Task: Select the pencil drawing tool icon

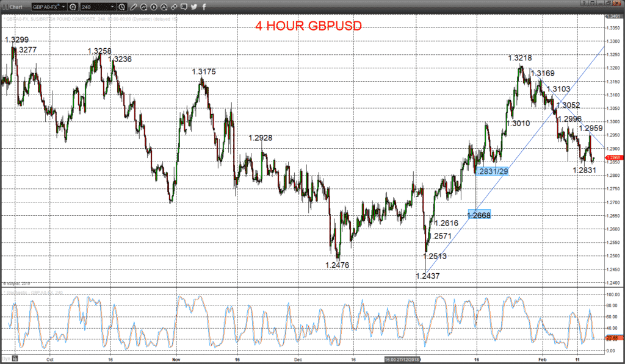Action: (134, 7)
